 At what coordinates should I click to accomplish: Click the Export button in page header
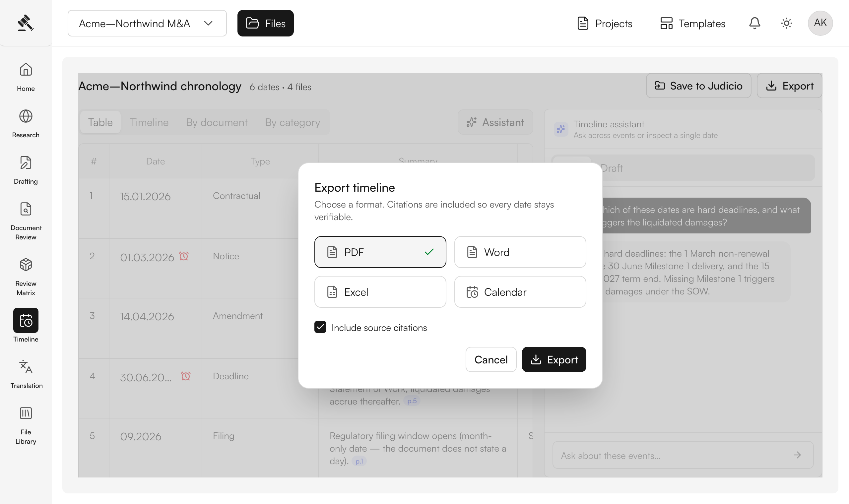point(790,86)
